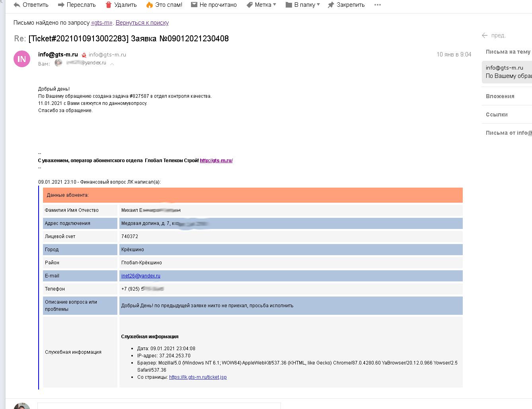Open Вложения section in sidebar
This screenshot has height=409, width=532.
(500, 96)
